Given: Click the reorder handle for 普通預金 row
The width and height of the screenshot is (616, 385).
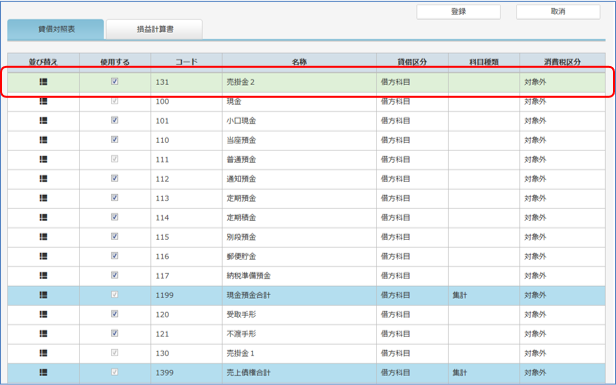Looking at the screenshot, I should [x=43, y=160].
